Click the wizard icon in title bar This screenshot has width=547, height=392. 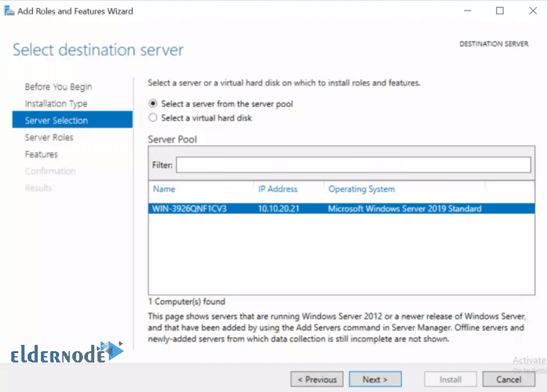click(x=9, y=11)
